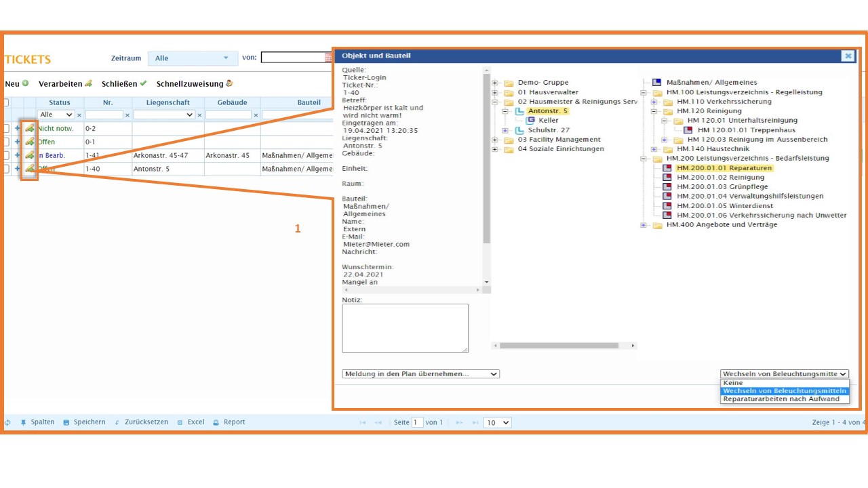Click Zurücksetzen in the grid footer
This screenshot has width=868, height=488.
click(x=146, y=422)
